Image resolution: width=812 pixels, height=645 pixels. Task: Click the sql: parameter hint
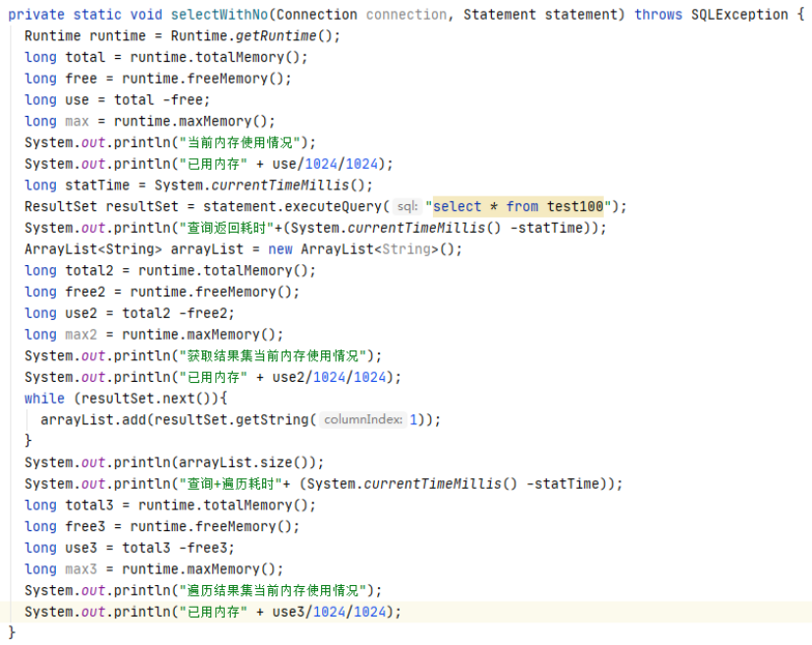(x=407, y=206)
